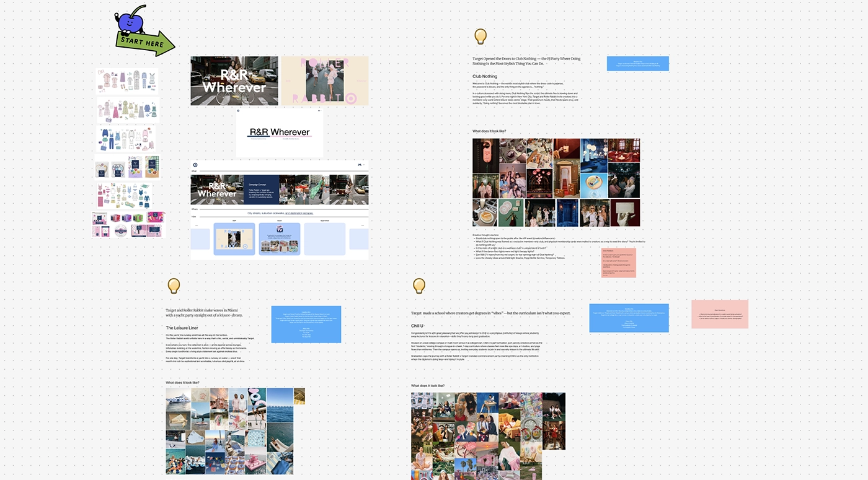Select the blue apparel product flat-lay image
Image resolution: width=868 pixels, height=480 pixels.
coord(125,139)
